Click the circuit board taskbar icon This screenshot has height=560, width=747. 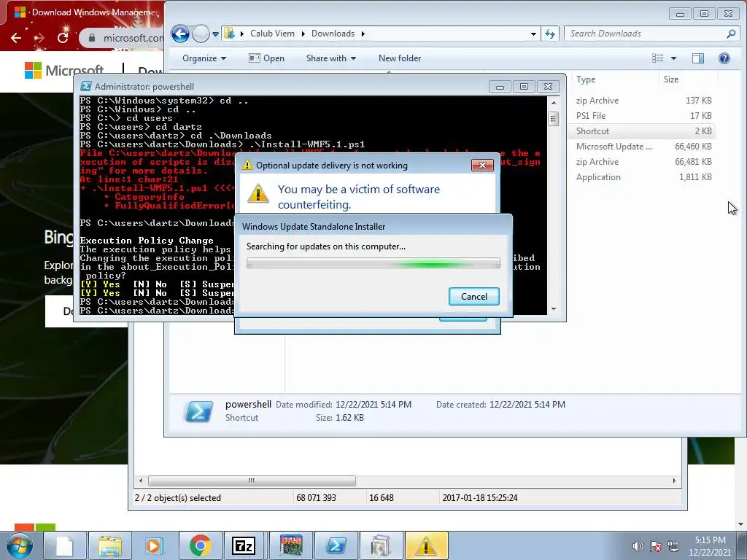291,545
